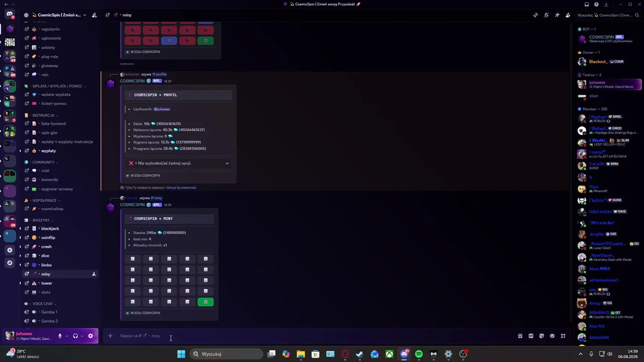Open the regulamin channel
This screenshot has height=362, width=644.
pos(60,29)
